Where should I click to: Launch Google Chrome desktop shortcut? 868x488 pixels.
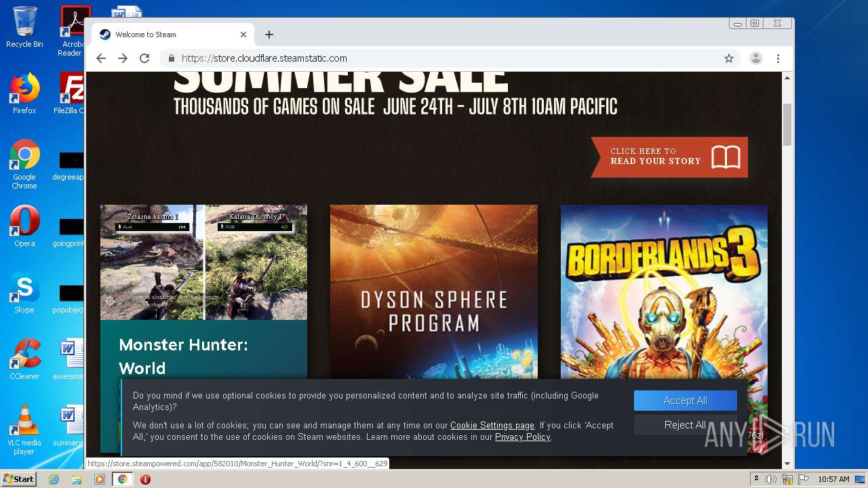[24, 164]
